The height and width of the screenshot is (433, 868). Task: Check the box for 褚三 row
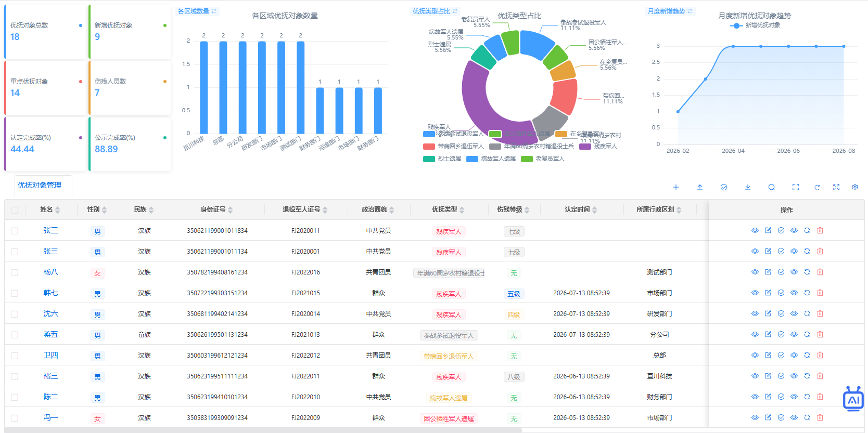pos(15,376)
